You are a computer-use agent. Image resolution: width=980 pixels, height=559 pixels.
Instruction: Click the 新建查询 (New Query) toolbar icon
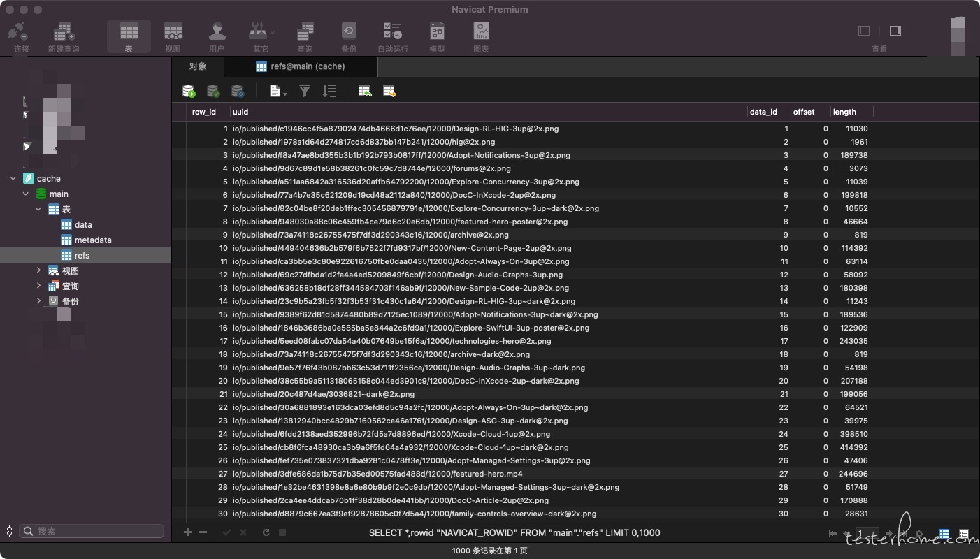(64, 36)
